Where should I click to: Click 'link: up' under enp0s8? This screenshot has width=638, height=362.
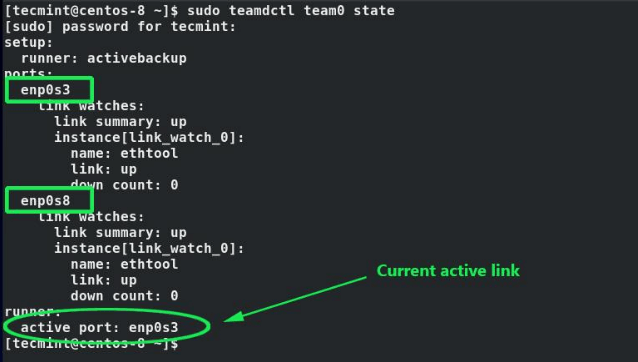104,280
